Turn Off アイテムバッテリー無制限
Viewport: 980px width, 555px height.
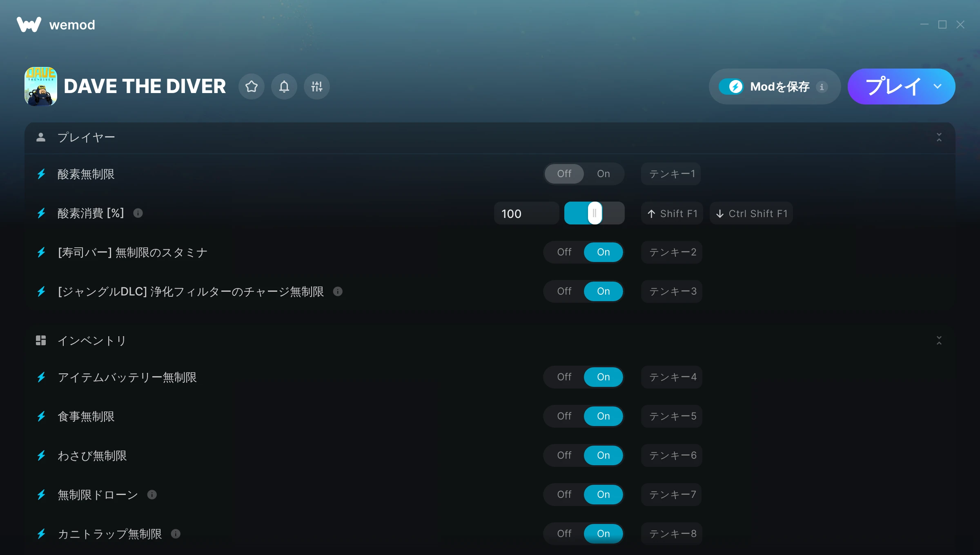point(564,377)
